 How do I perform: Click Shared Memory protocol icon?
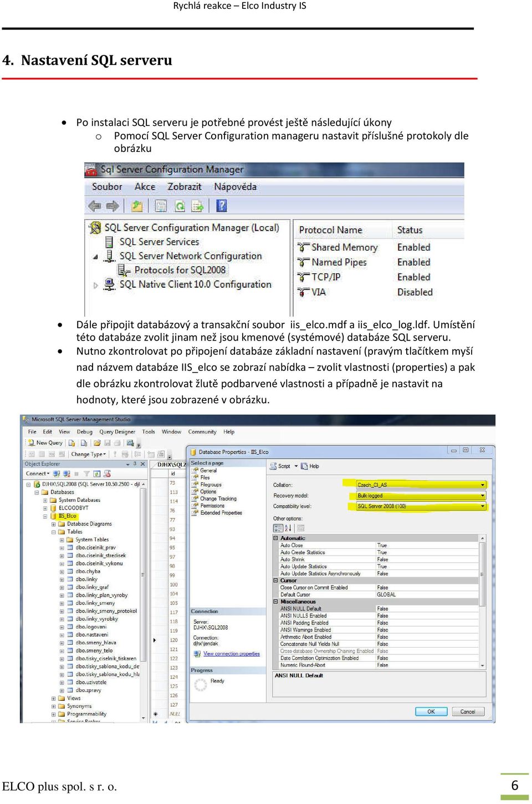click(x=304, y=247)
